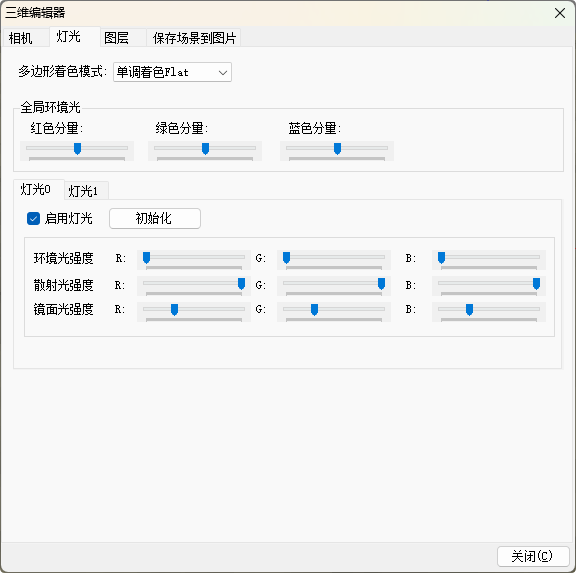Click the 绿色分量 slider thumb
Viewport: 576px width, 573px height.
pos(205,148)
